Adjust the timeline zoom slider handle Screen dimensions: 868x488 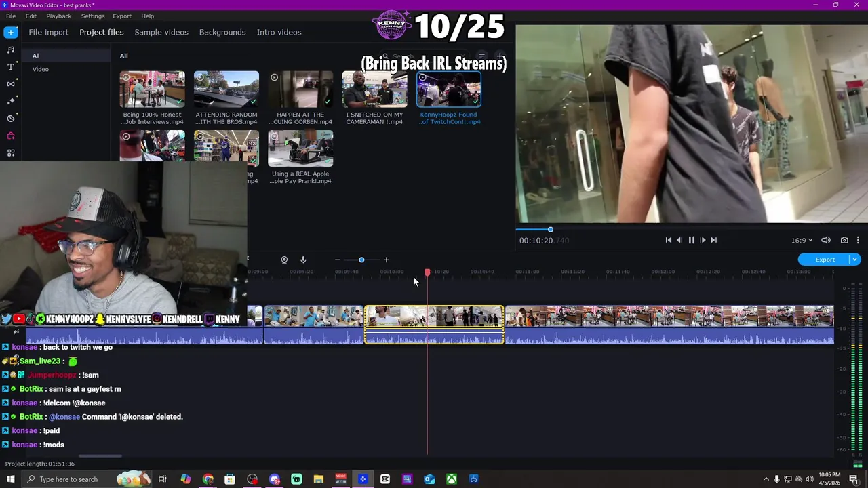(x=361, y=260)
